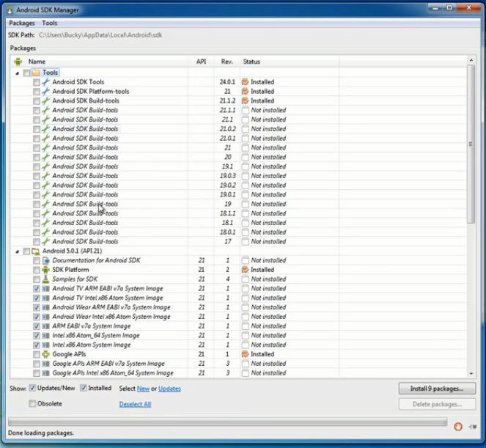Click the log icon at bottom right corner

pos(473,427)
